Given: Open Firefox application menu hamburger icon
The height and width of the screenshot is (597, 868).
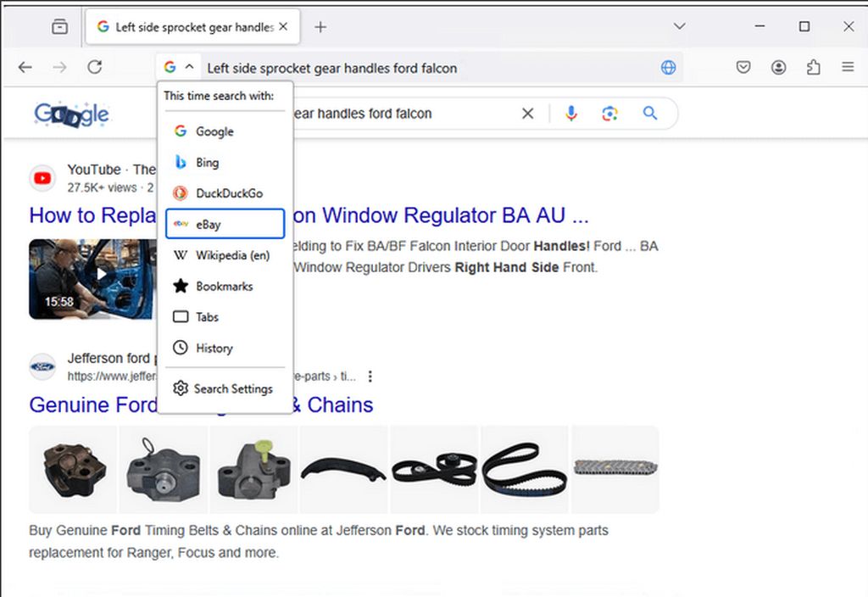Looking at the screenshot, I should [x=848, y=67].
